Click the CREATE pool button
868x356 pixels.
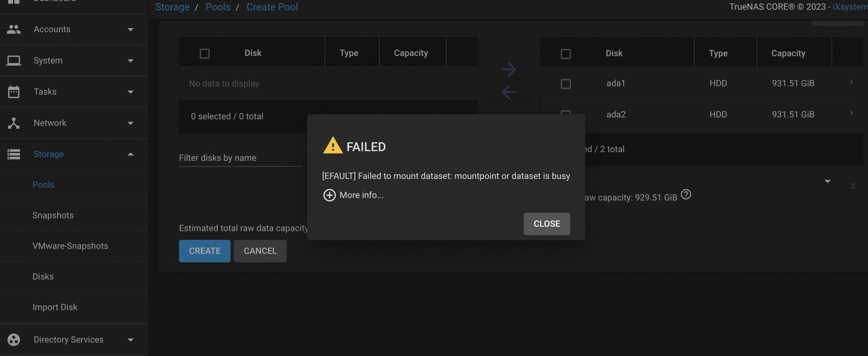click(x=204, y=251)
